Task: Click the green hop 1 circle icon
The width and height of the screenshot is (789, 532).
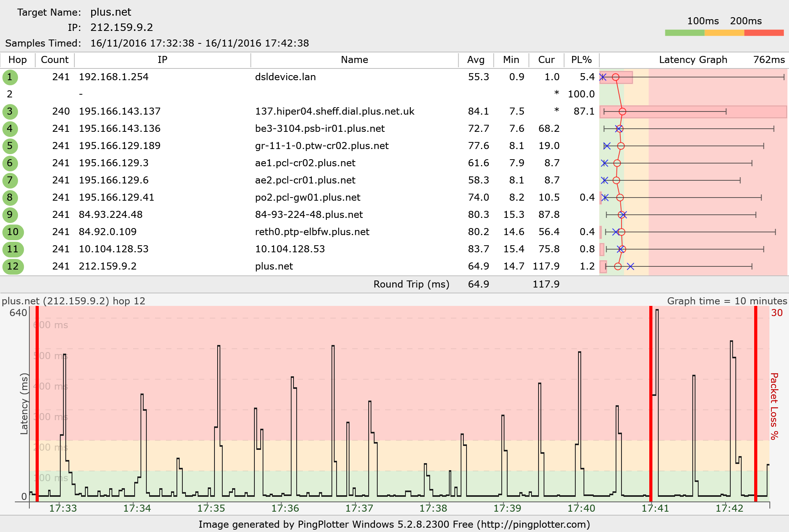Action: click(10, 77)
